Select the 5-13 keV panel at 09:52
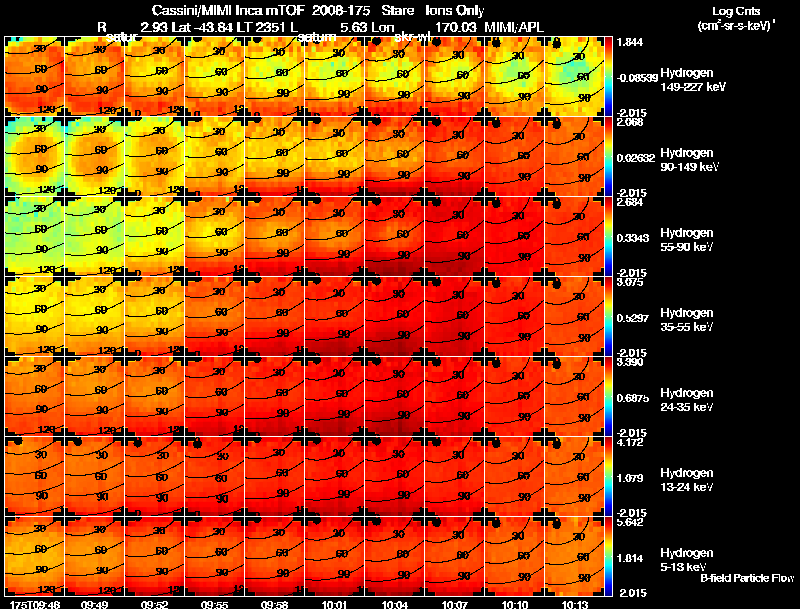 pos(155,557)
